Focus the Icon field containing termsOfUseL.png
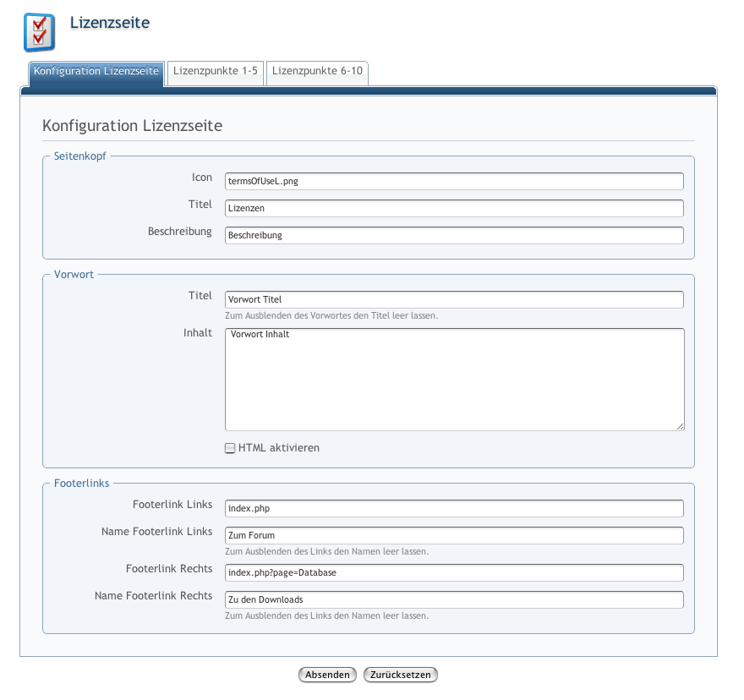Screen dimensions: 744x700 (453, 181)
